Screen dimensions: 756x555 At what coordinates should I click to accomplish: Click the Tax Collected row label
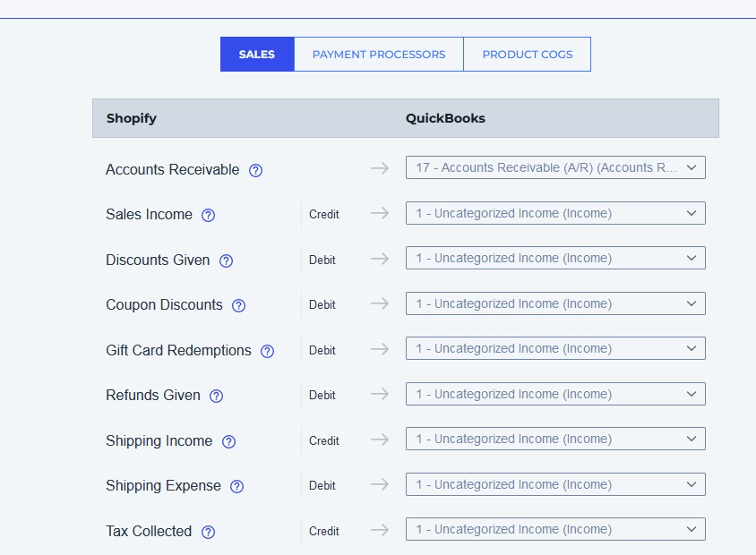tap(149, 532)
